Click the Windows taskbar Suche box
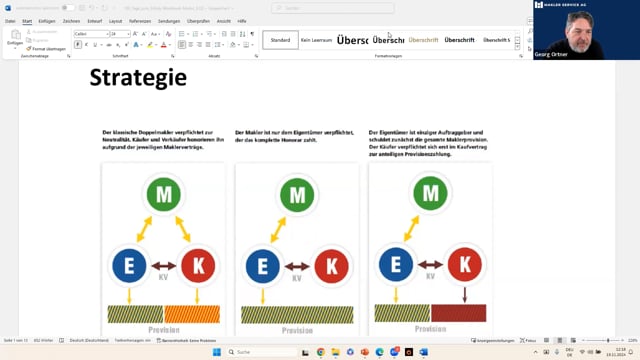 point(262,352)
